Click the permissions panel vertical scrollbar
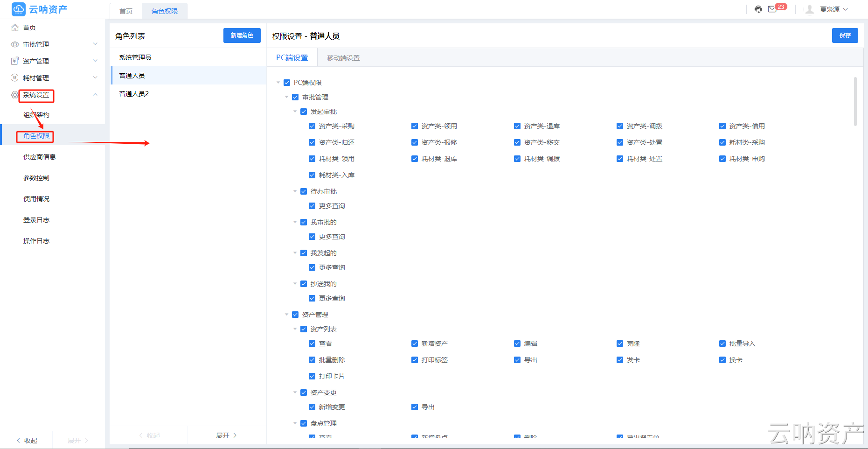 (855, 101)
